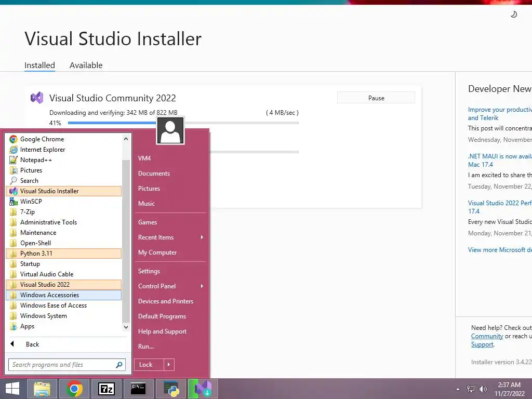
Task: Click the Search programs and files box
Action: pos(67,365)
